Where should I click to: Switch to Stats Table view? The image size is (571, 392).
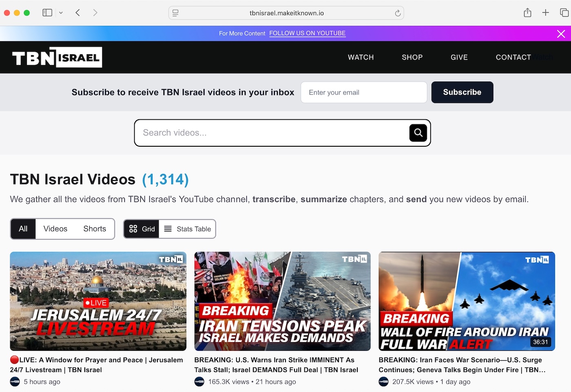coord(187,229)
